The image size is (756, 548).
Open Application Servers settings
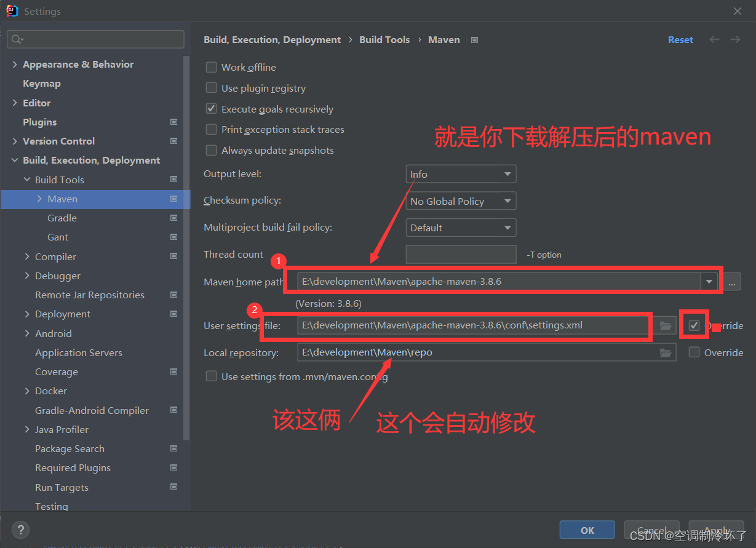(79, 352)
